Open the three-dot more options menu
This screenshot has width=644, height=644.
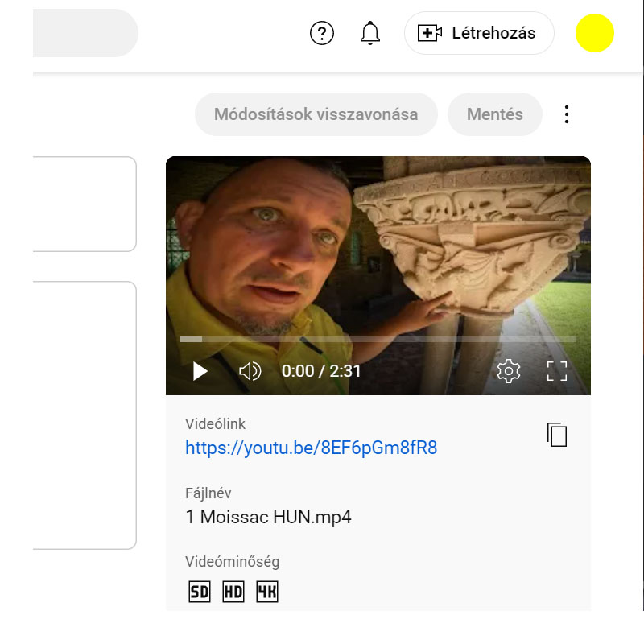[567, 114]
